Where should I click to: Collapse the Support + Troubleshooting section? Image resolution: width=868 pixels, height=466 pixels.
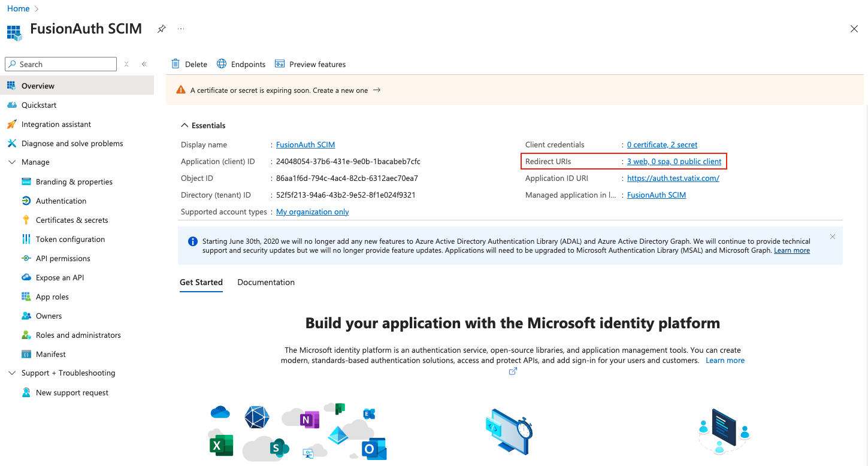tap(12, 373)
